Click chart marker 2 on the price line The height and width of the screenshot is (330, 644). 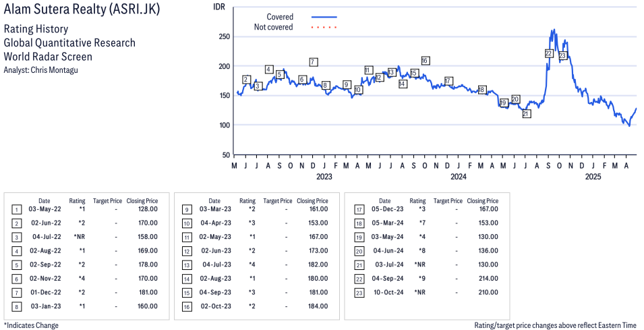[x=246, y=80]
